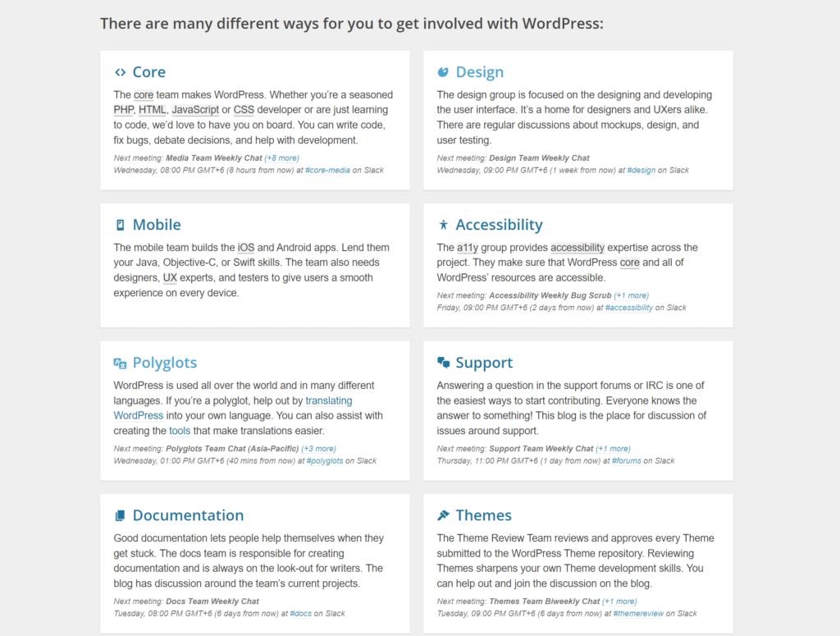Expand the (+8 more) Core meetings list
Screen dimensions: 840x636
point(281,158)
